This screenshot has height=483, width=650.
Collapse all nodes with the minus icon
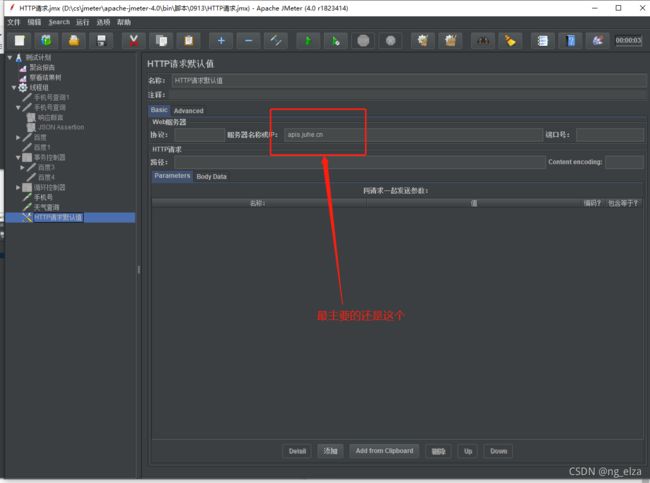click(248, 41)
